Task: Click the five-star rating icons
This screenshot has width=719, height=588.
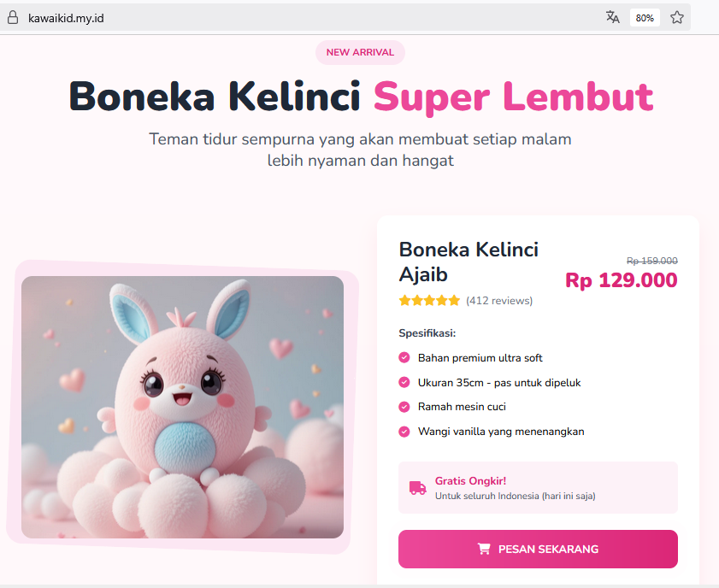Action: click(429, 301)
